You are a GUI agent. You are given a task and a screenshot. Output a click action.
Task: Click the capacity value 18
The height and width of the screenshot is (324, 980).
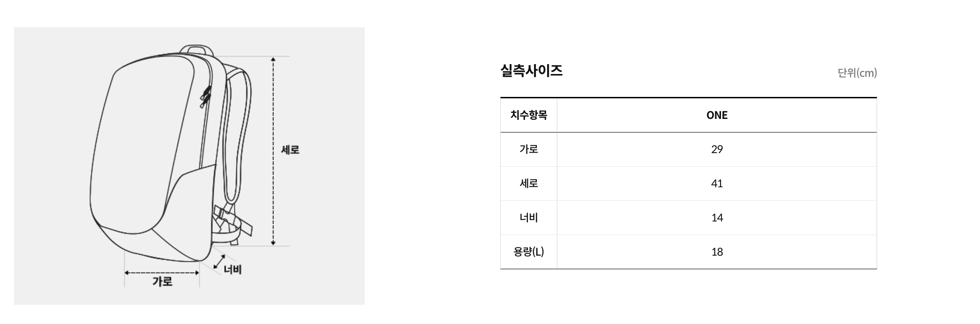coord(717,252)
